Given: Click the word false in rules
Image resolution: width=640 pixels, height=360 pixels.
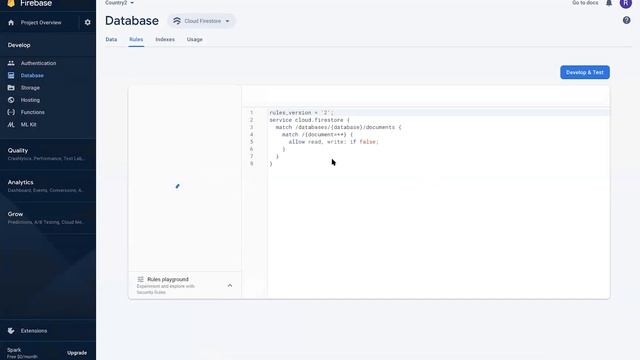Looking at the screenshot, I should [x=368, y=142].
